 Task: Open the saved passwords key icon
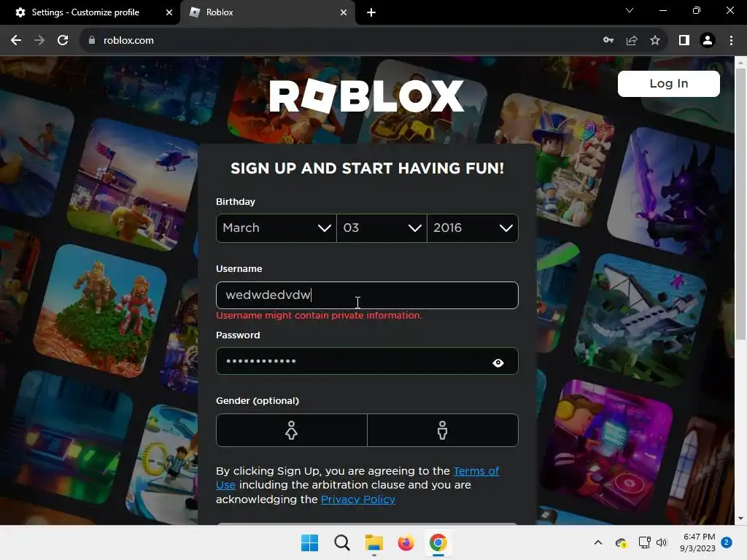[x=608, y=41]
